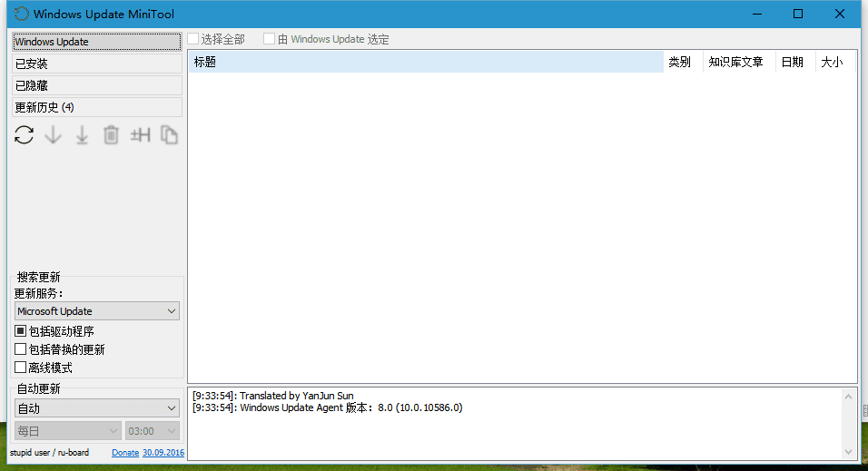Click the Windows Update MiniTool title icon

click(21, 14)
